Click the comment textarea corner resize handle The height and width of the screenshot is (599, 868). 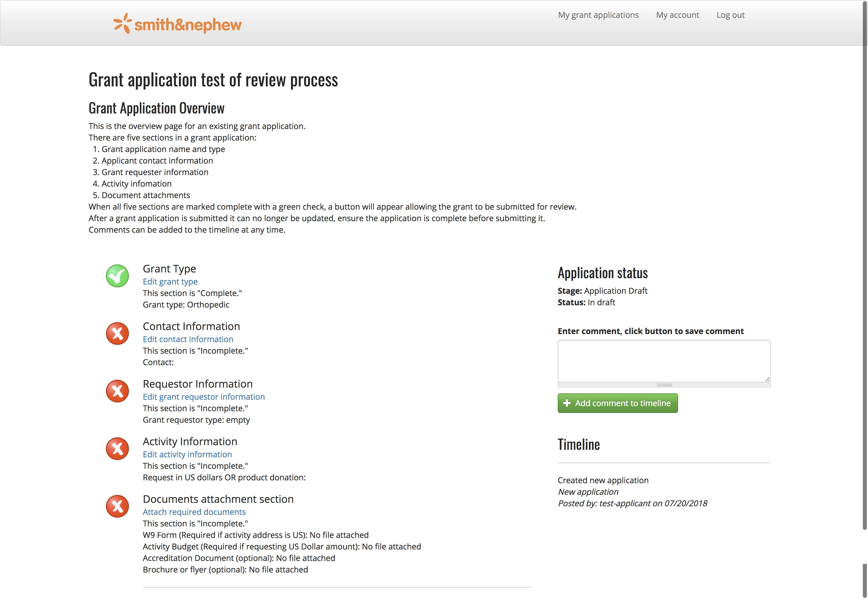click(767, 380)
